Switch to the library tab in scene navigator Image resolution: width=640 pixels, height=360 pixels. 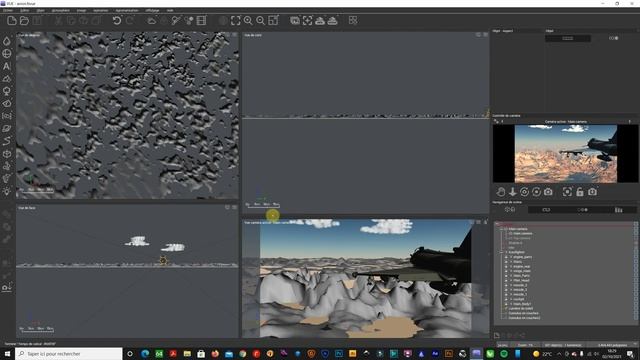pos(619,209)
